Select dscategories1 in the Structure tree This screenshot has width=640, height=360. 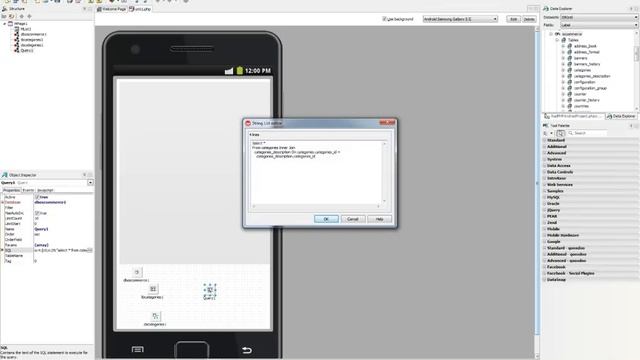pyautogui.click(x=32, y=45)
